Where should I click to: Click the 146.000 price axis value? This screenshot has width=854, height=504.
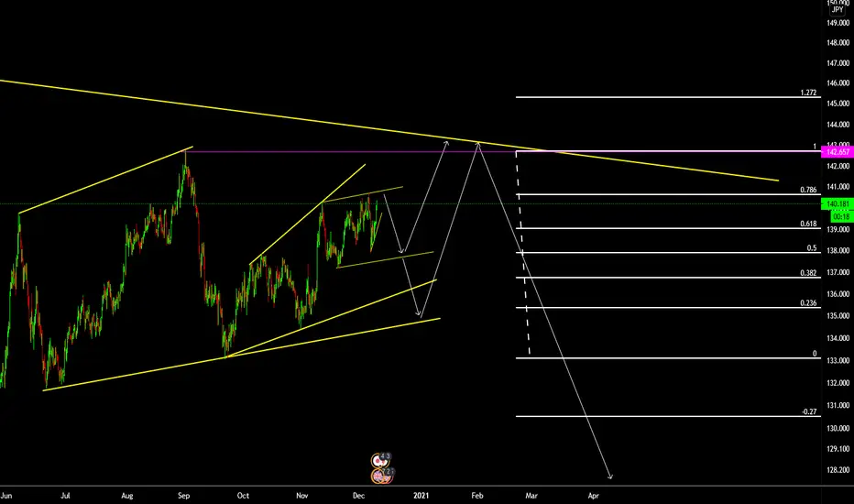pos(838,82)
